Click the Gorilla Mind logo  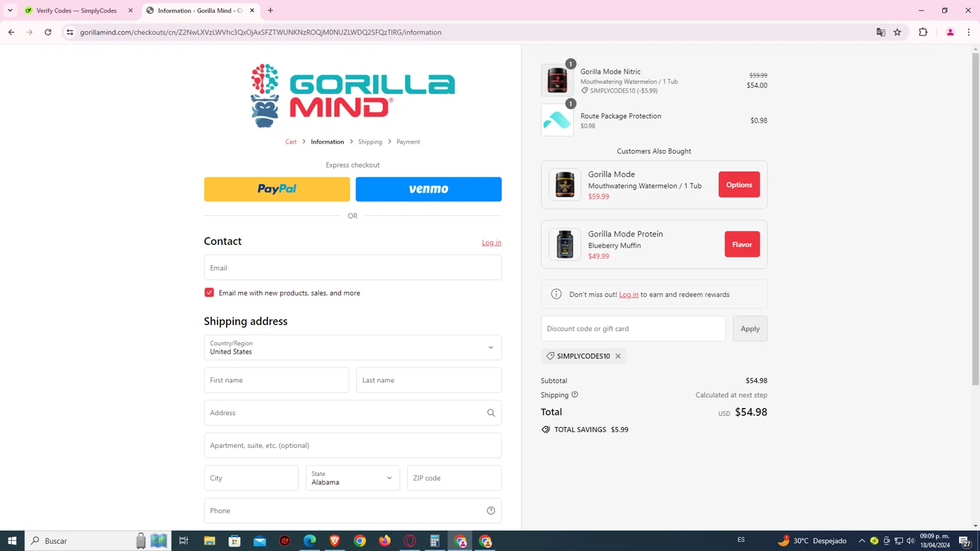[353, 95]
